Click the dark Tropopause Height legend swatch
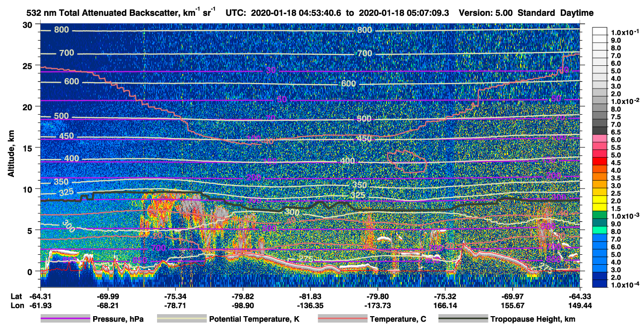The height and width of the screenshot is (330, 644). [463, 319]
